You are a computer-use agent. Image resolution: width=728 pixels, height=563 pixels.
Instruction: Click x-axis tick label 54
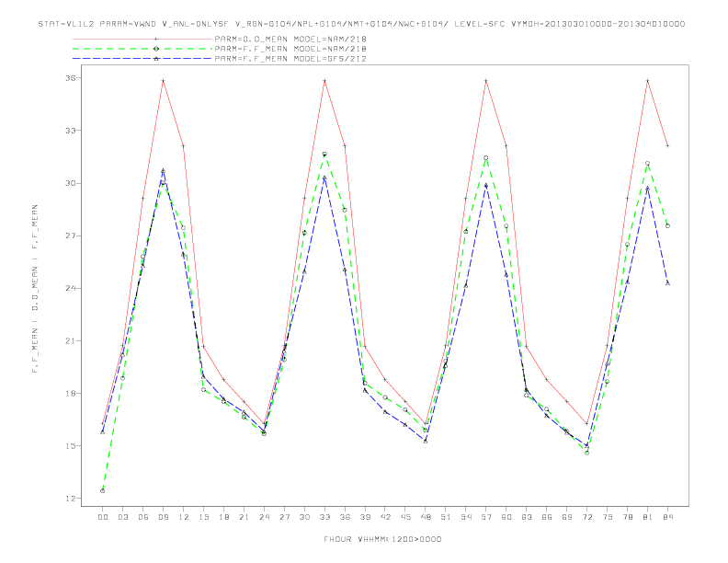[466, 517]
